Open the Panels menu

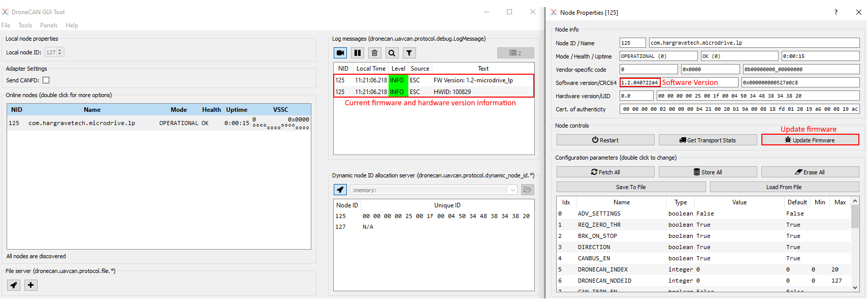click(49, 25)
